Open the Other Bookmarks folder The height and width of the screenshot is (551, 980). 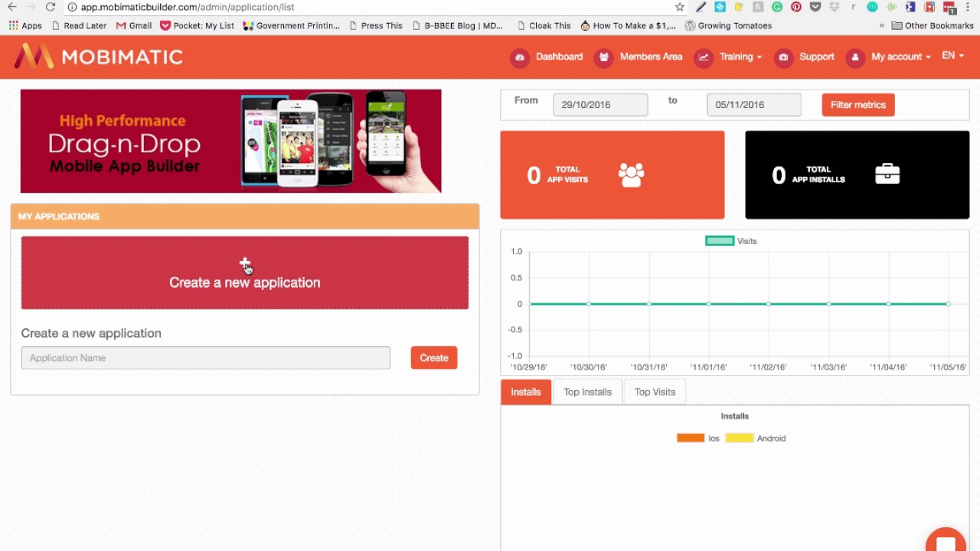[x=933, y=25]
